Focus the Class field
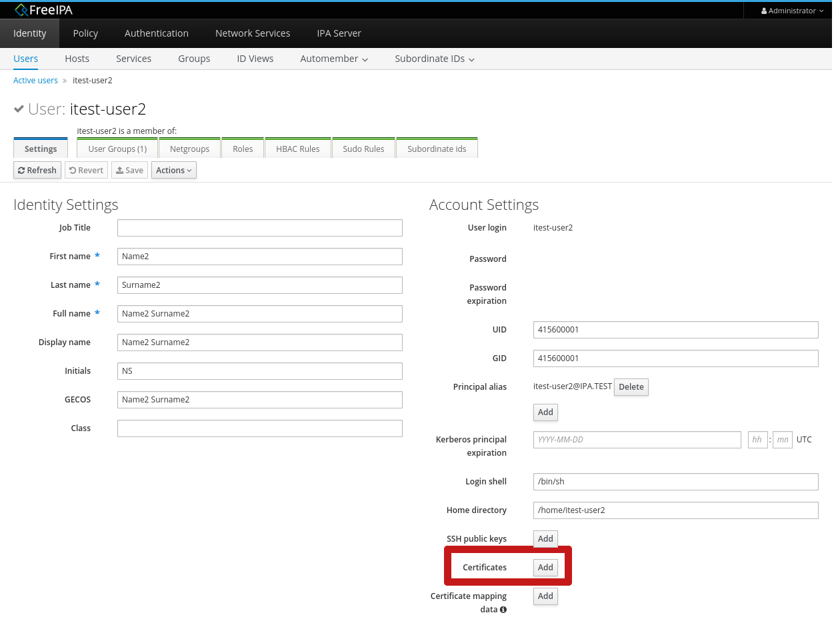The height and width of the screenshot is (617, 840). click(x=260, y=428)
